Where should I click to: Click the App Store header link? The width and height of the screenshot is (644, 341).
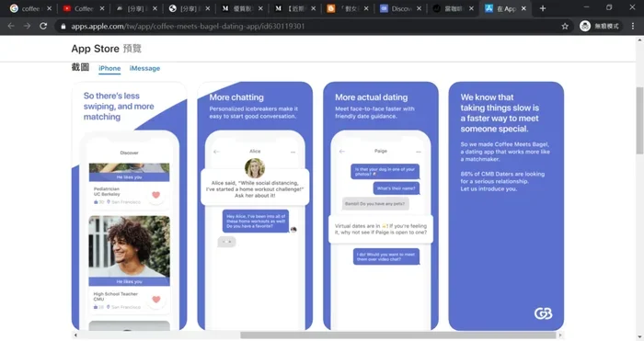tap(96, 49)
